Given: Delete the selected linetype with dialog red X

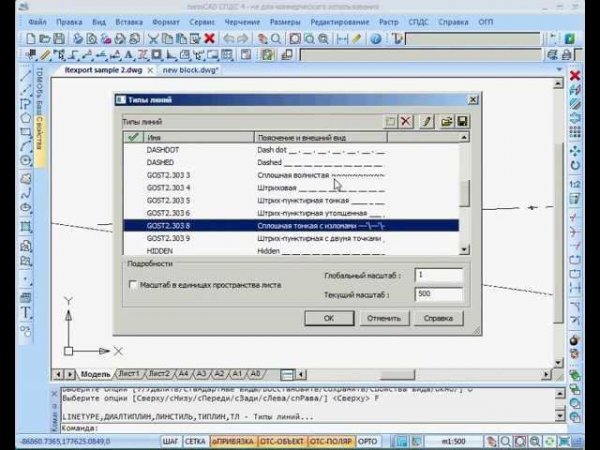Looking at the screenshot, I should [x=406, y=122].
